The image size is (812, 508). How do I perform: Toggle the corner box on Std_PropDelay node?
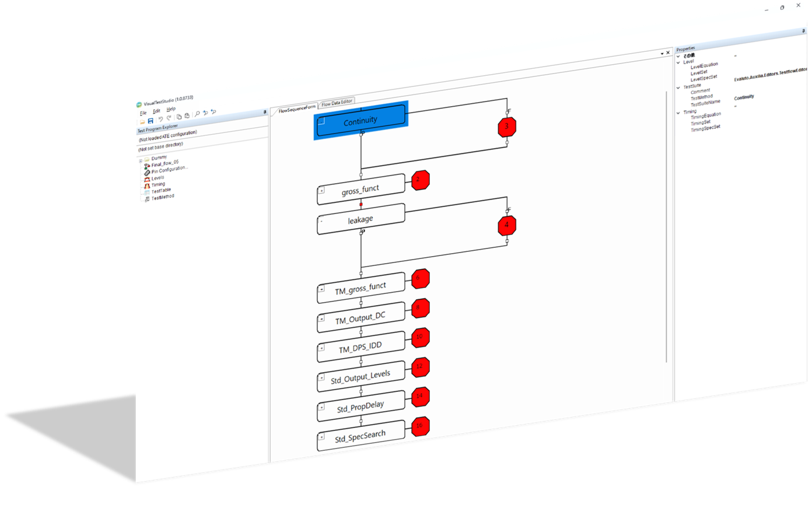click(x=321, y=407)
